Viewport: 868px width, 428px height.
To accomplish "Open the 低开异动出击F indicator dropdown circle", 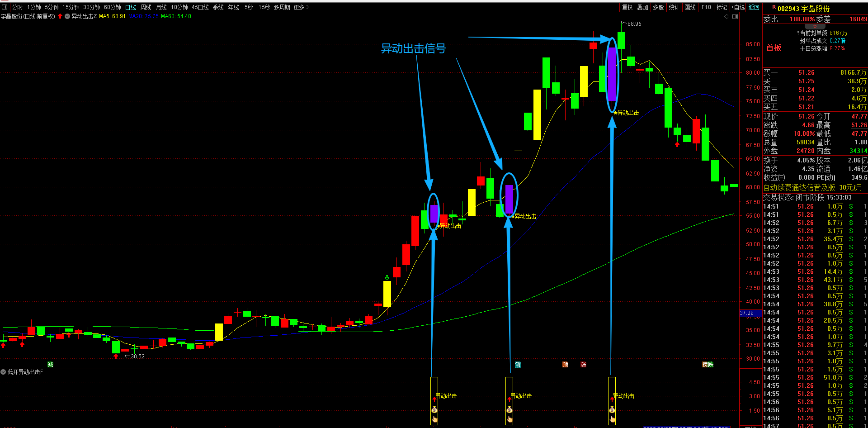I will coord(3,372).
